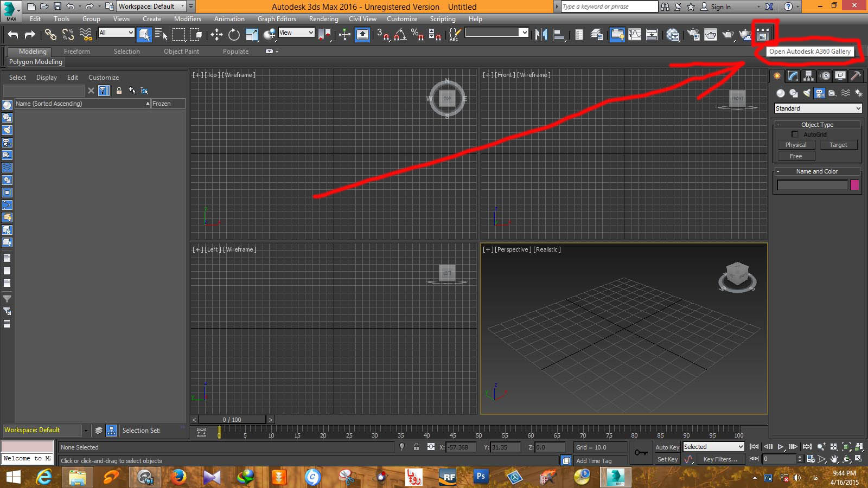The image size is (868, 488).
Task: Click the Undo arrow in main toolbar
Action: coord(13,35)
